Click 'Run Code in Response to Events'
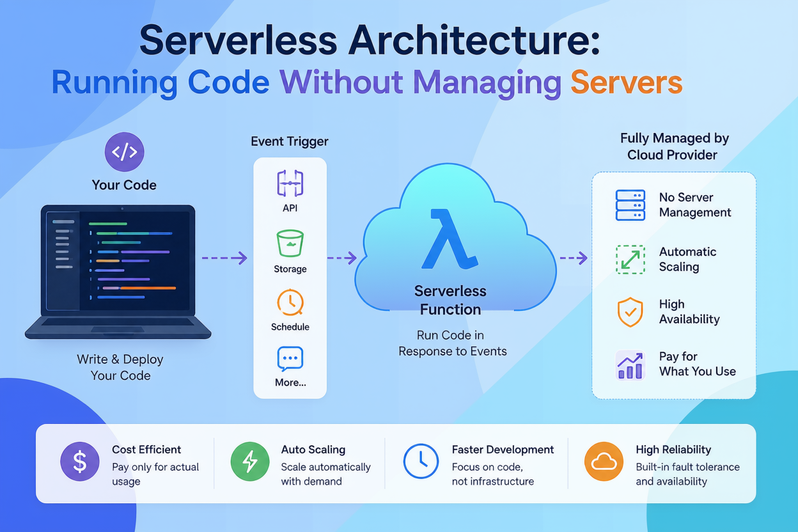 [452, 343]
